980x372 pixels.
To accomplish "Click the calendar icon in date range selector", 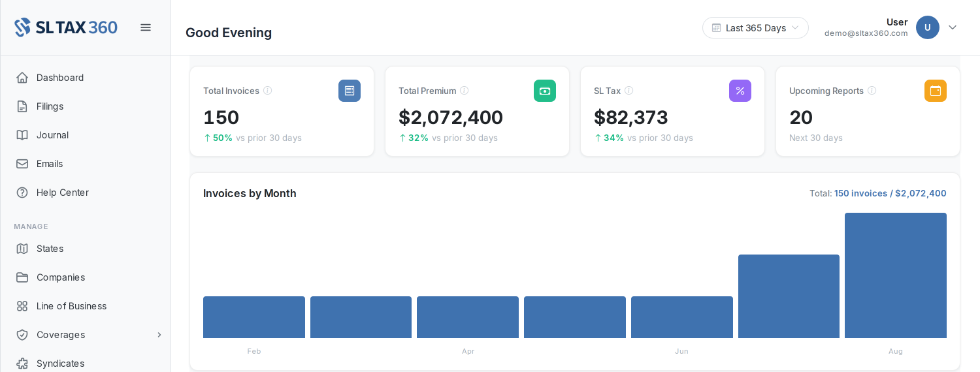I will pos(716,28).
